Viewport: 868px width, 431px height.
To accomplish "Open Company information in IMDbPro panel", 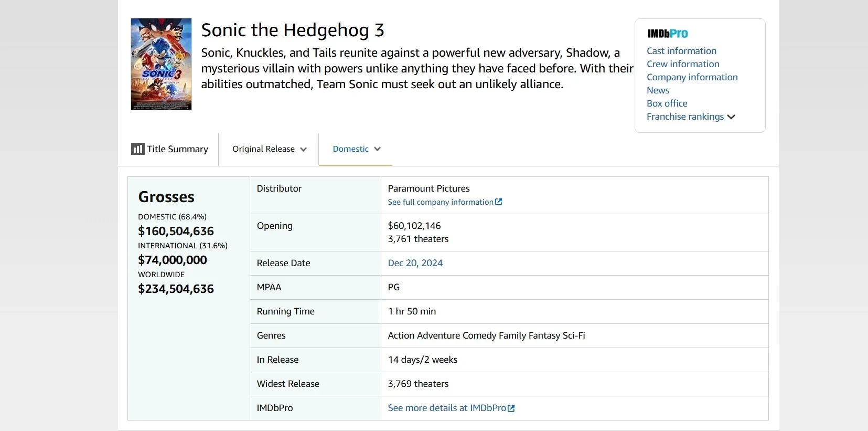I will pyautogui.click(x=692, y=77).
